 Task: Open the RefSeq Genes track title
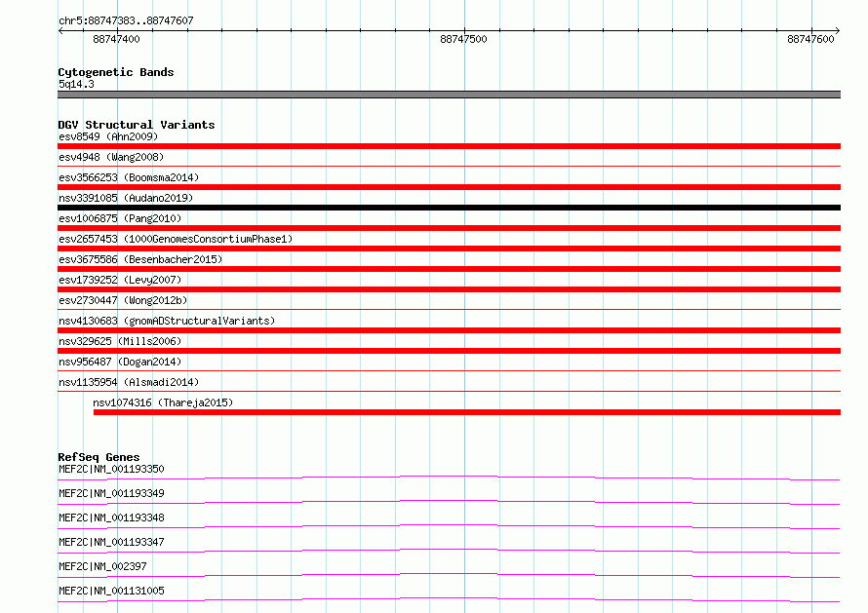(99, 457)
